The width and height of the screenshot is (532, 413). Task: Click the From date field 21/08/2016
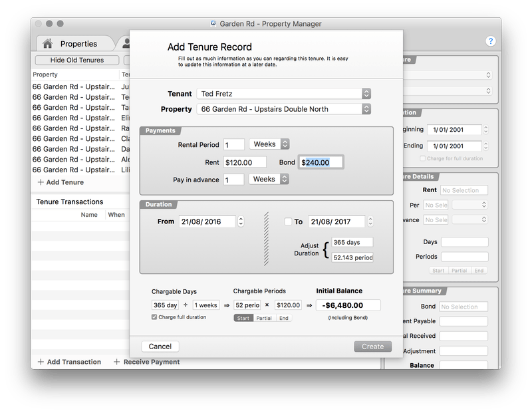coord(207,221)
